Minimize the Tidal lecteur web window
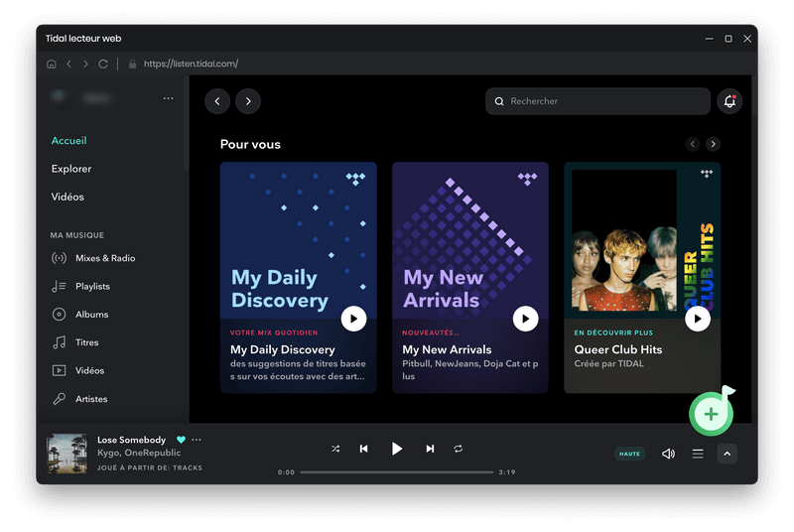 coord(709,39)
